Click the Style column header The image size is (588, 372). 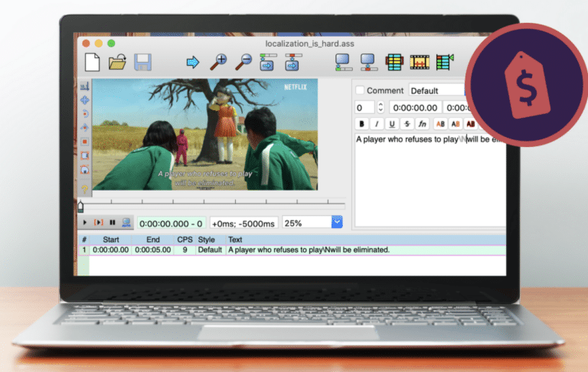207,240
